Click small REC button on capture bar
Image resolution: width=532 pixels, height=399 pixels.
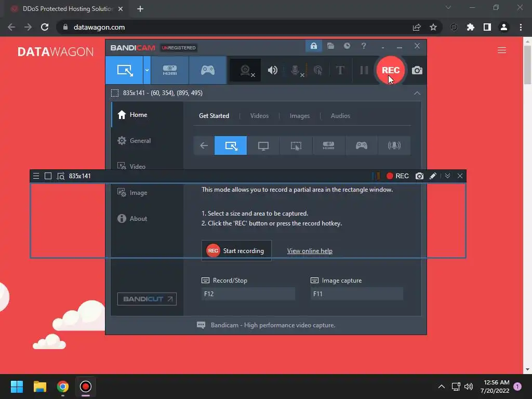click(397, 176)
